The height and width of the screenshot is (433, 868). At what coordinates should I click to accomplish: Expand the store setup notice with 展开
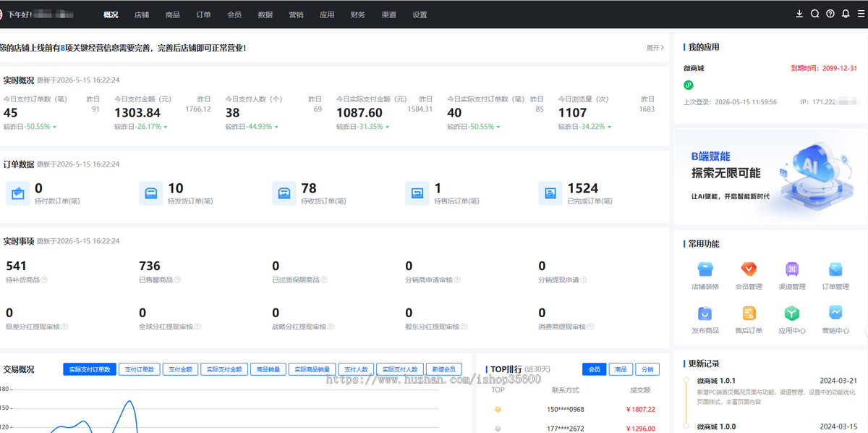(655, 48)
